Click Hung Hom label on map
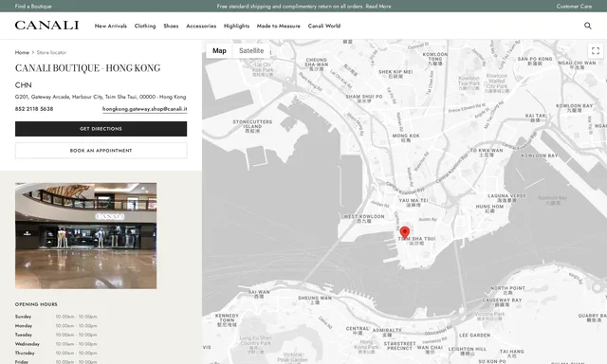Screen dimensions: 607x364 [489, 209]
